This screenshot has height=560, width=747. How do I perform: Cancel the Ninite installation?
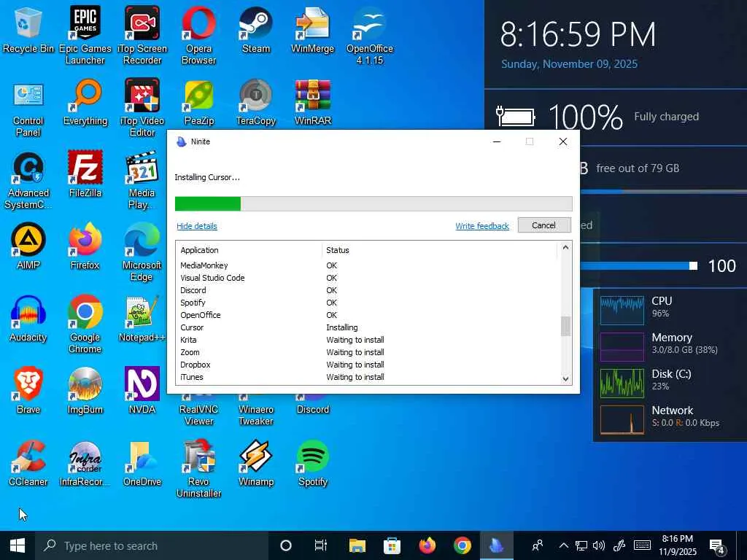point(544,225)
